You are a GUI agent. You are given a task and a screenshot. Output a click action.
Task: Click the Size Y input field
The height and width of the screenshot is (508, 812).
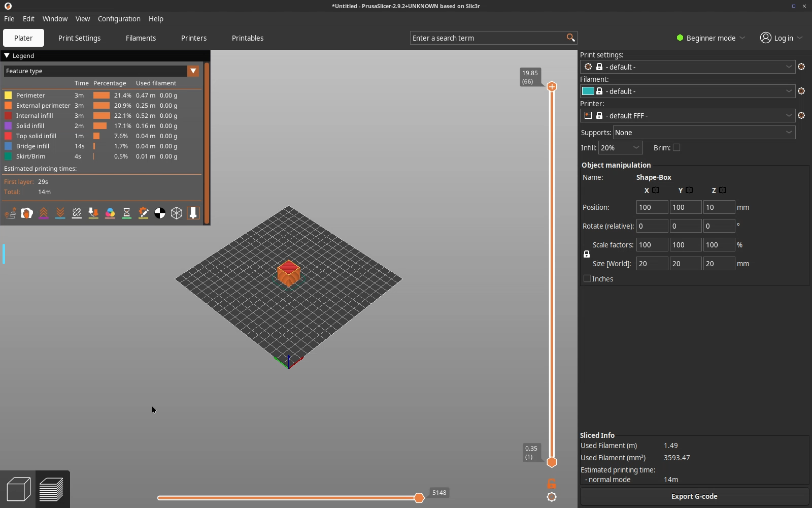point(686,264)
